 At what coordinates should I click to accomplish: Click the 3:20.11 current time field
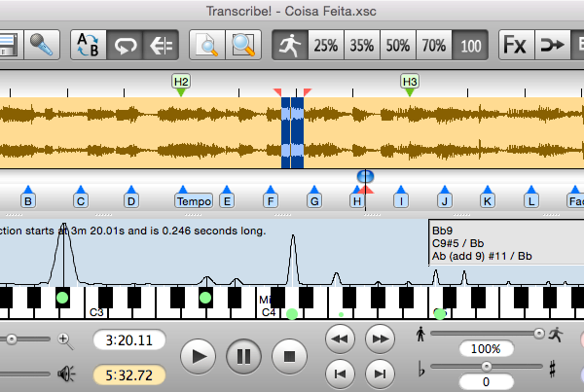pos(129,340)
